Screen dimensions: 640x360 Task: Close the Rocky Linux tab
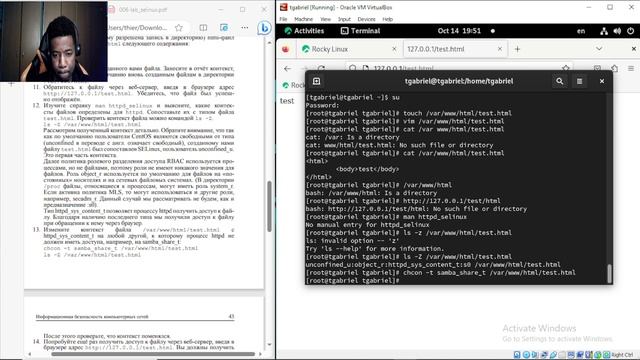[394, 49]
